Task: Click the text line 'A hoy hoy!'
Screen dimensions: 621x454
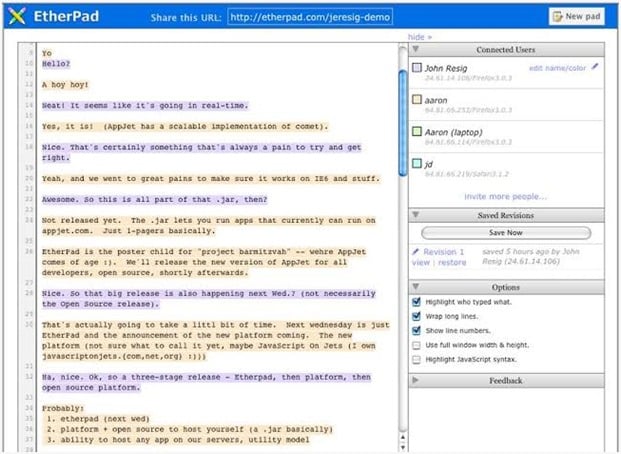Action: coord(65,84)
